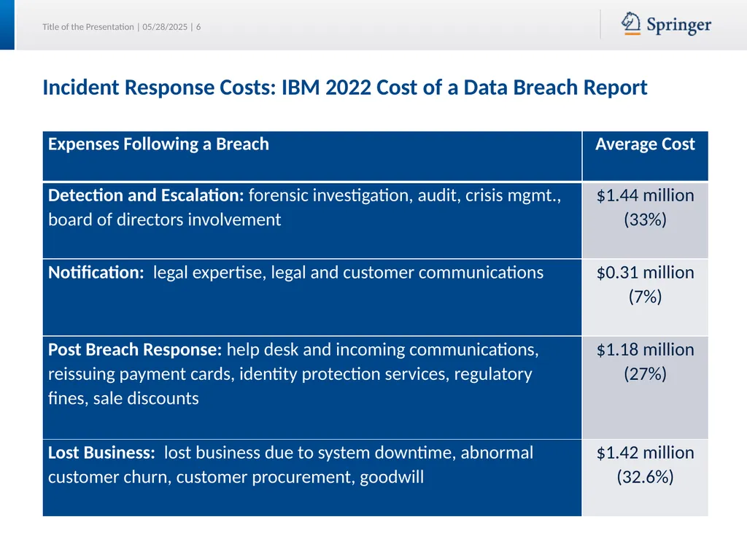
Task: Click the 'fines, sale discounts' text
Action: pyautogui.click(x=123, y=399)
